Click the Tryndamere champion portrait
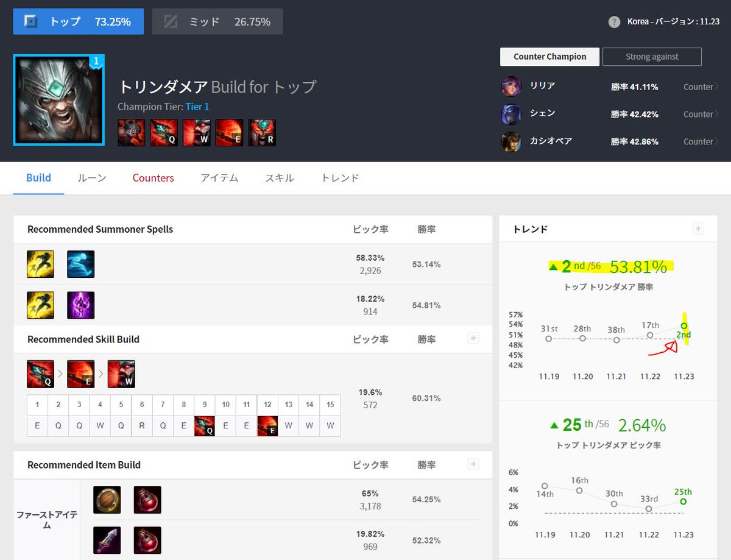Viewport: 731px width, 560px height. point(58,101)
